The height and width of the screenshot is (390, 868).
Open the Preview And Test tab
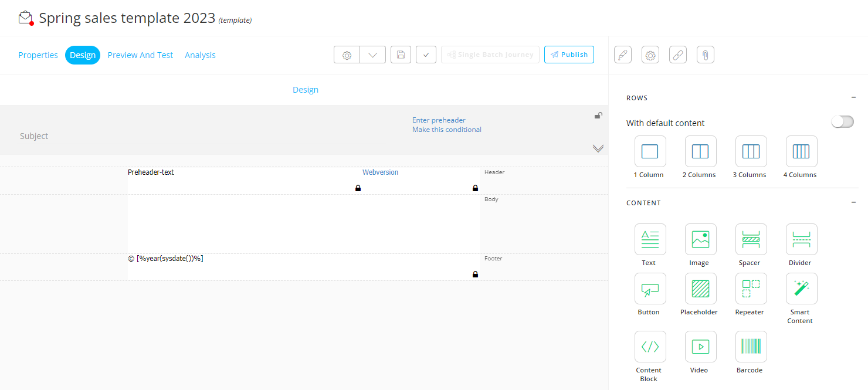(140, 55)
